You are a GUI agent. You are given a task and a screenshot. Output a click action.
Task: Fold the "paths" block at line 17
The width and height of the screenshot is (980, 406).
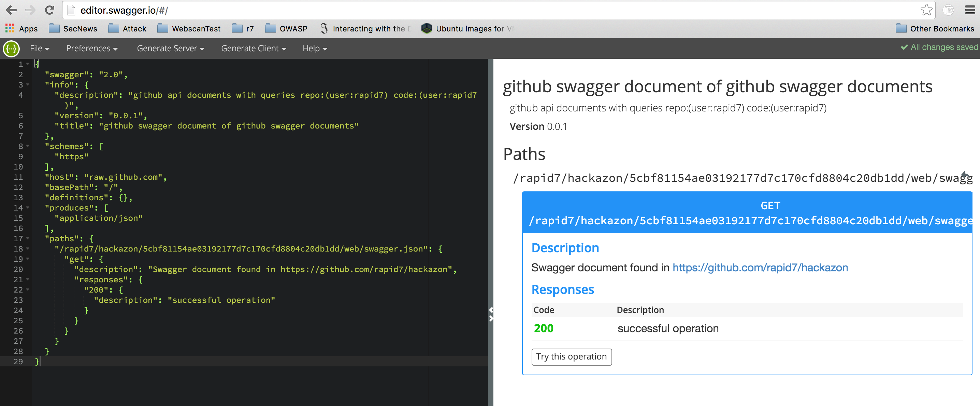click(28, 239)
